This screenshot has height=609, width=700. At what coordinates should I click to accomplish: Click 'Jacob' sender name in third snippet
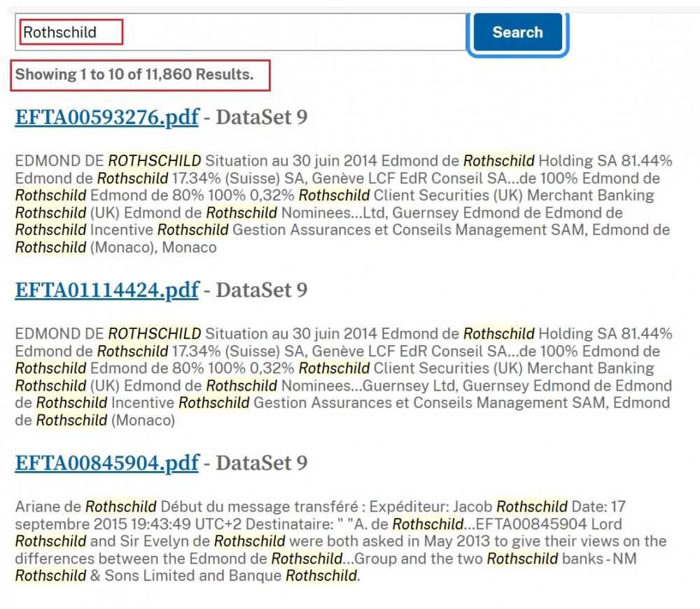475,506
